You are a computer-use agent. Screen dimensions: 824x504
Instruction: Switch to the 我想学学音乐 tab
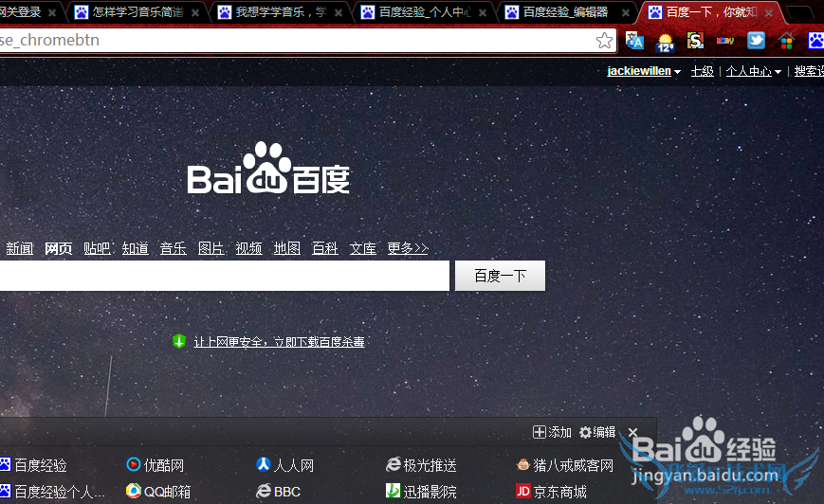(x=280, y=12)
